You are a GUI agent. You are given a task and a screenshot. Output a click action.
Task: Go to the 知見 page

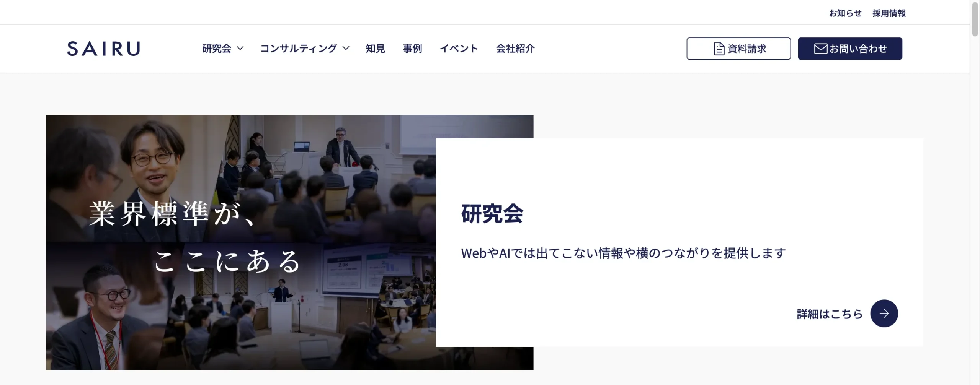375,49
